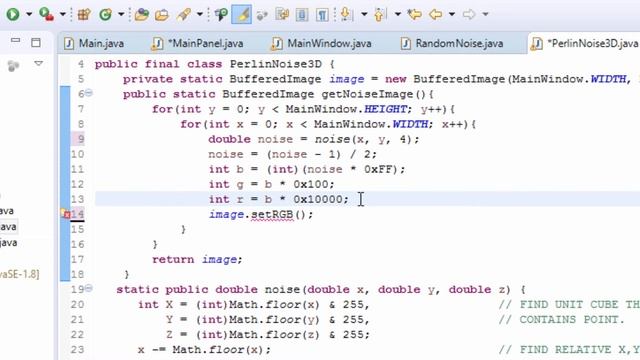640x360 pixels.
Task: Switch to the Main.java editor tab
Action: click(94, 43)
